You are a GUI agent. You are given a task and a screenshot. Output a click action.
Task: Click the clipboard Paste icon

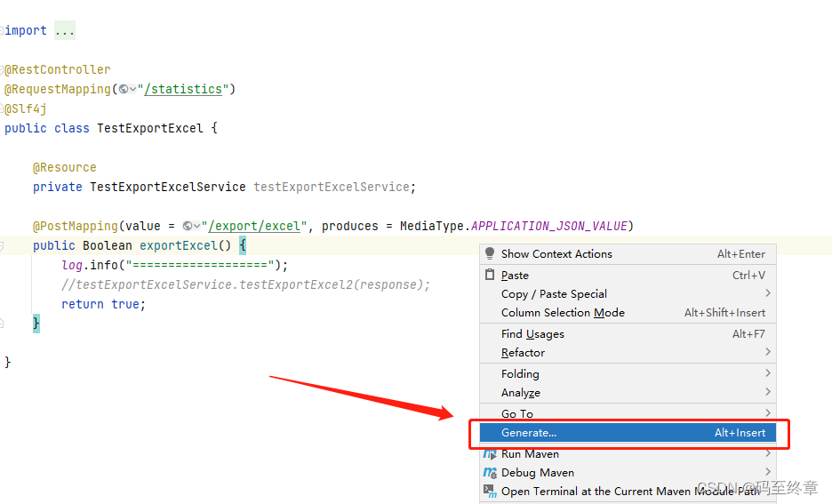(490, 275)
